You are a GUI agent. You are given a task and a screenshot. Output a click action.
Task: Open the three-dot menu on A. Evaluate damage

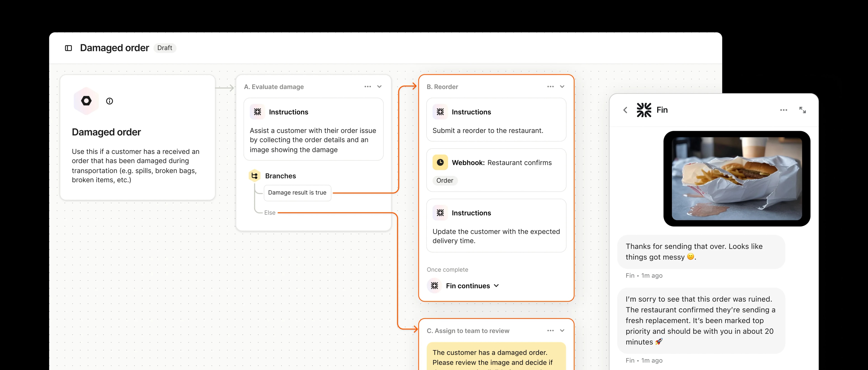pyautogui.click(x=368, y=87)
